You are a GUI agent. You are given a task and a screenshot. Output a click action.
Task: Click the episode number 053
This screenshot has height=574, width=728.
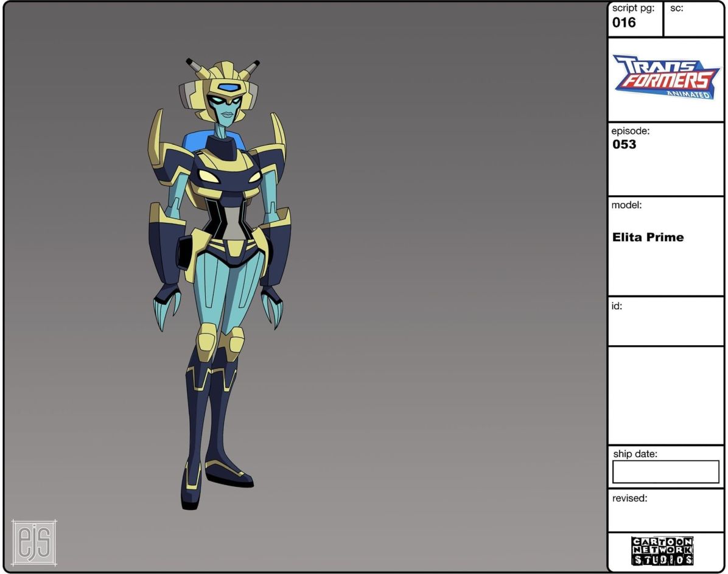pyautogui.click(x=625, y=145)
